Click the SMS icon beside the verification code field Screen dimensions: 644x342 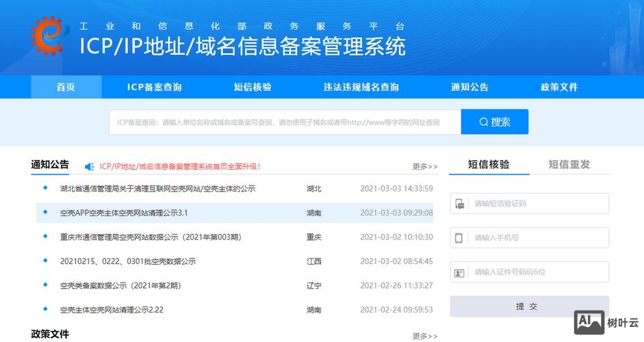(460, 204)
